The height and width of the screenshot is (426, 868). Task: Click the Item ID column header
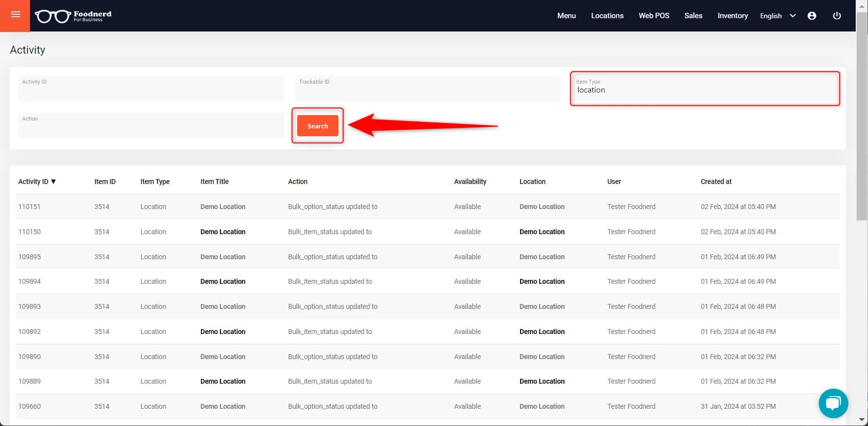(x=105, y=182)
